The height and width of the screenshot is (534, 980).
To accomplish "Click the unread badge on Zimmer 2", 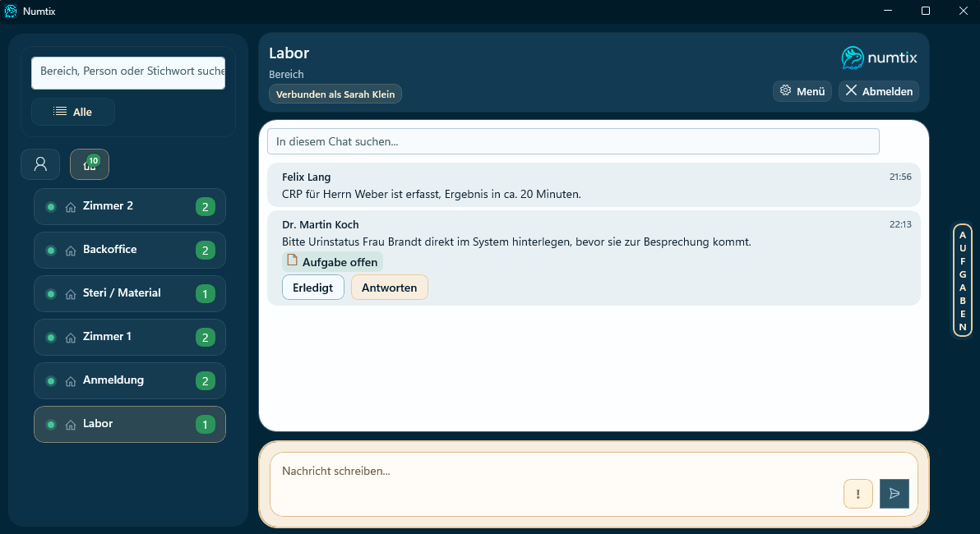I will click(x=205, y=207).
